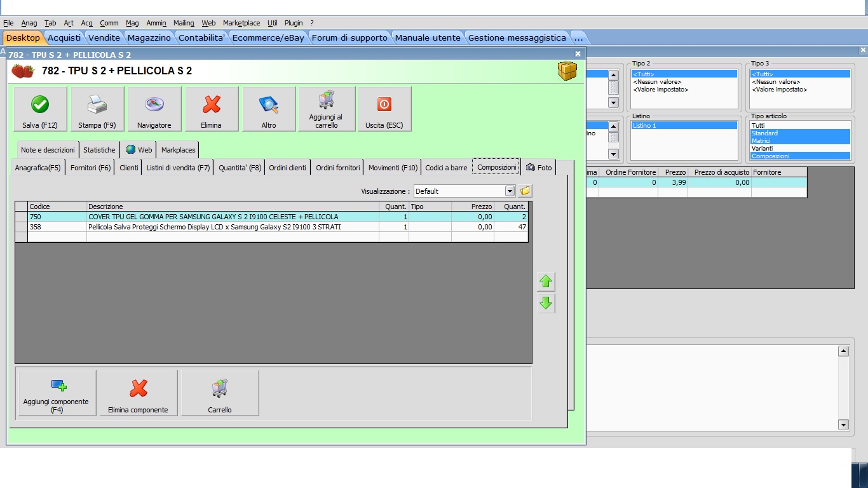Switch to the Vendite top tab
868x488 pixels.
[104, 37]
